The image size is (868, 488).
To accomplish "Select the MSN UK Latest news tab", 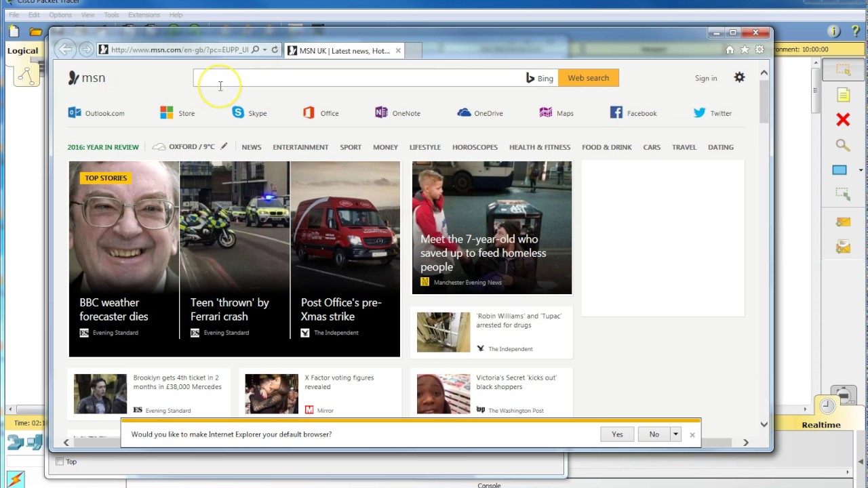I will click(344, 50).
